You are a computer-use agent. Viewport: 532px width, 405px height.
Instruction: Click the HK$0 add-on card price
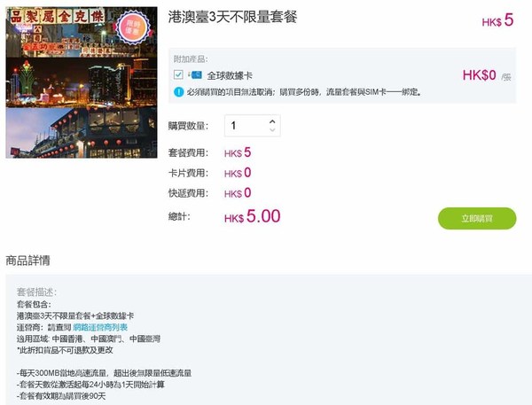[x=479, y=75]
